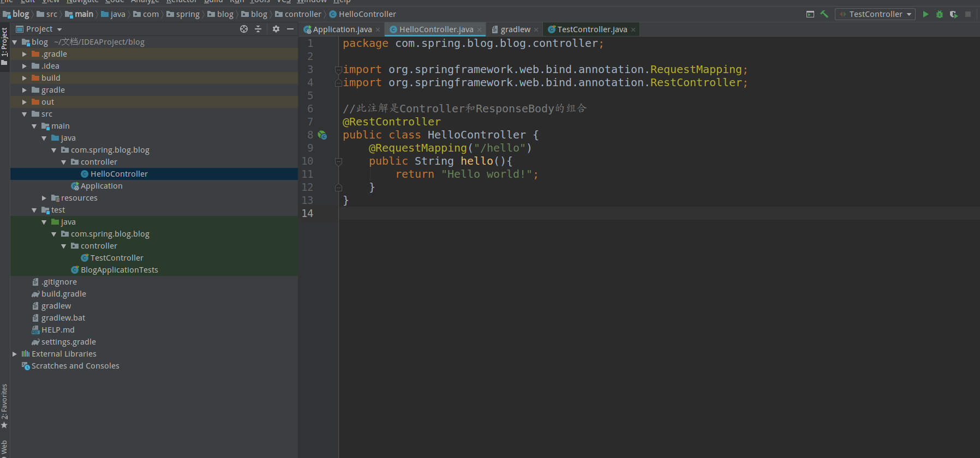Click the main breadcrumb in the navigation bar
This screenshot has height=458, width=980.
[79, 14]
